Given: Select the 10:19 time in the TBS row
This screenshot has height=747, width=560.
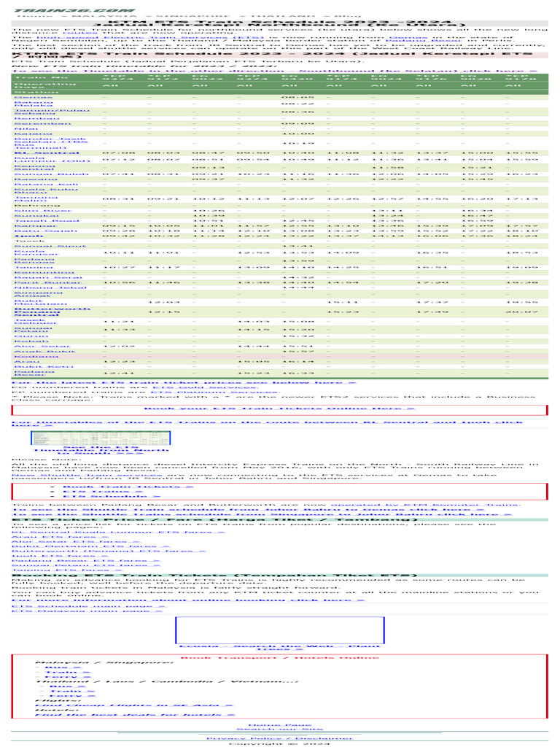Looking at the screenshot, I should tap(297, 143).
